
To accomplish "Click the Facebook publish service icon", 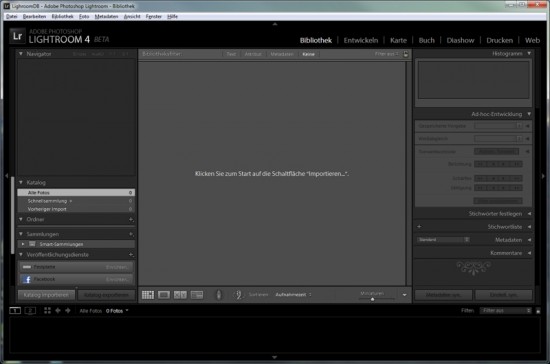I will click(x=27, y=279).
